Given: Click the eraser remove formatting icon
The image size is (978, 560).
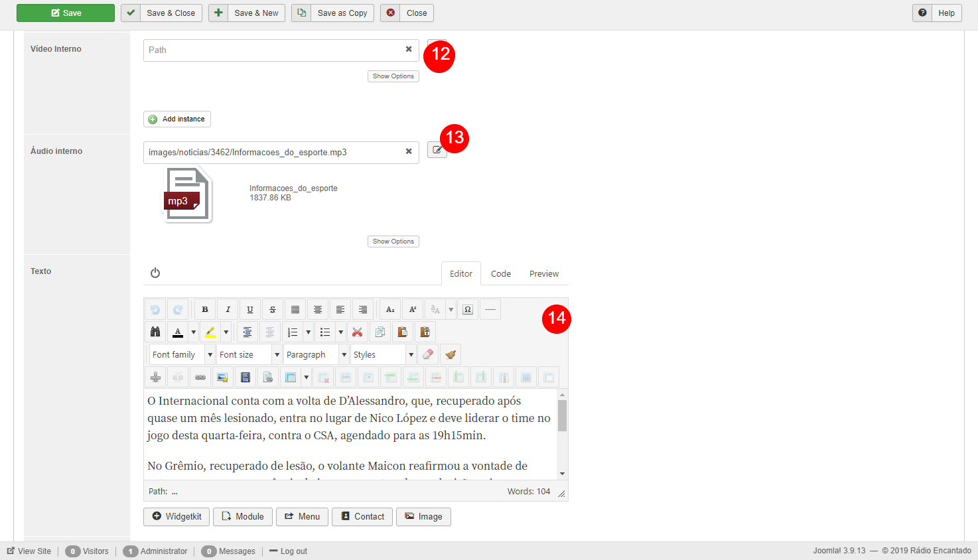Looking at the screenshot, I should click(428, 354).
